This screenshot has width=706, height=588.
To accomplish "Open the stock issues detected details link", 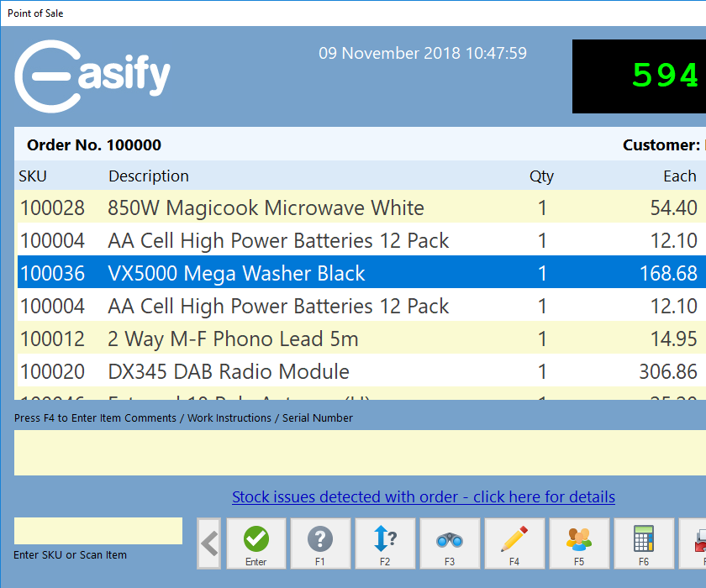I will click(x=423, y=497).
